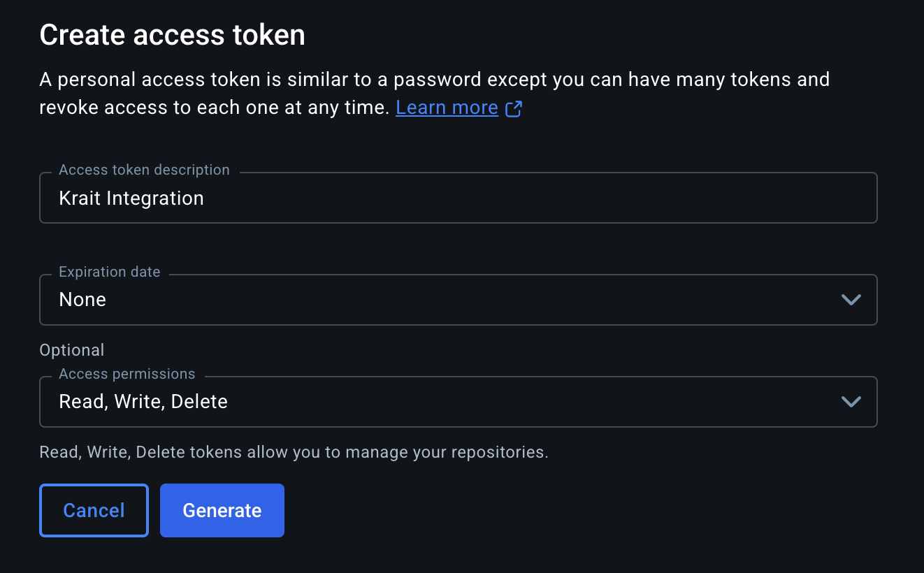Click the 'Access permissions' field label

[x=127, y=374]
